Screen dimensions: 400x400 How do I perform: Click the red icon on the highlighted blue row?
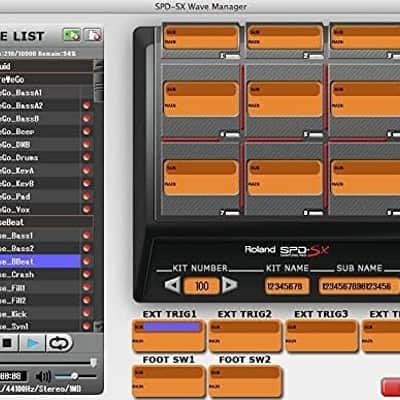point(87,261)
